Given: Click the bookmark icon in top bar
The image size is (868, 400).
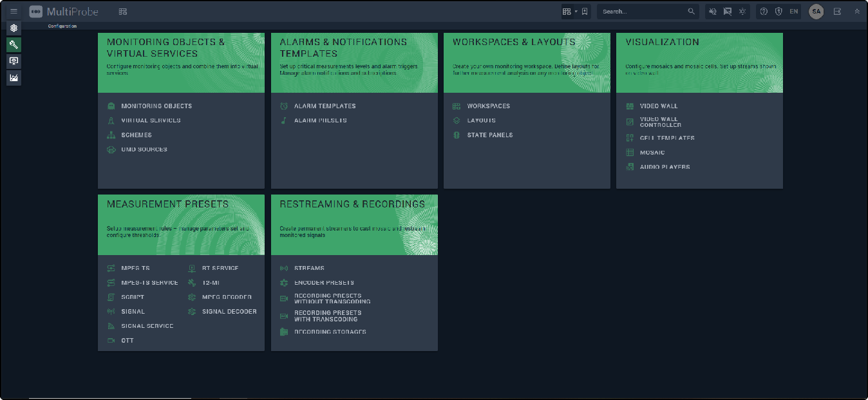Looking at the screenshot, I should click(585, 12).
